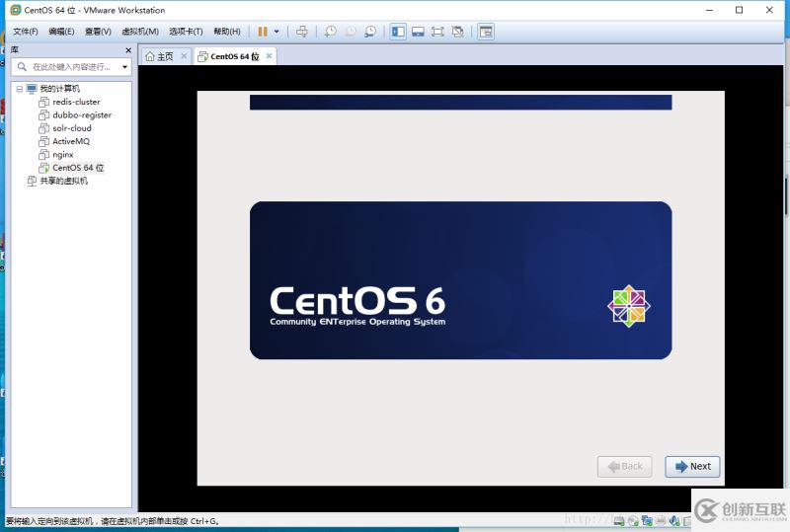The width and height of the screenshot is (790, 532).
Task: Close the CentOS 64 位 tab
Action: (269, 56)
